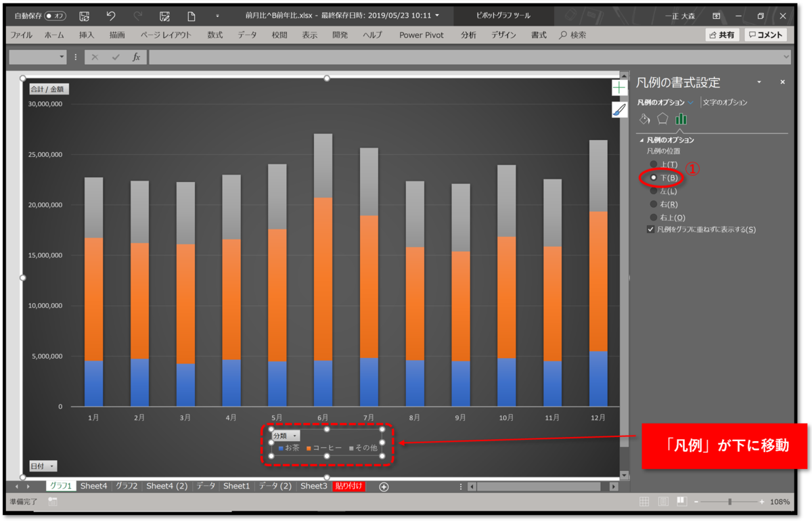
Task: Click the コメント button
Action: coord(765,35)
